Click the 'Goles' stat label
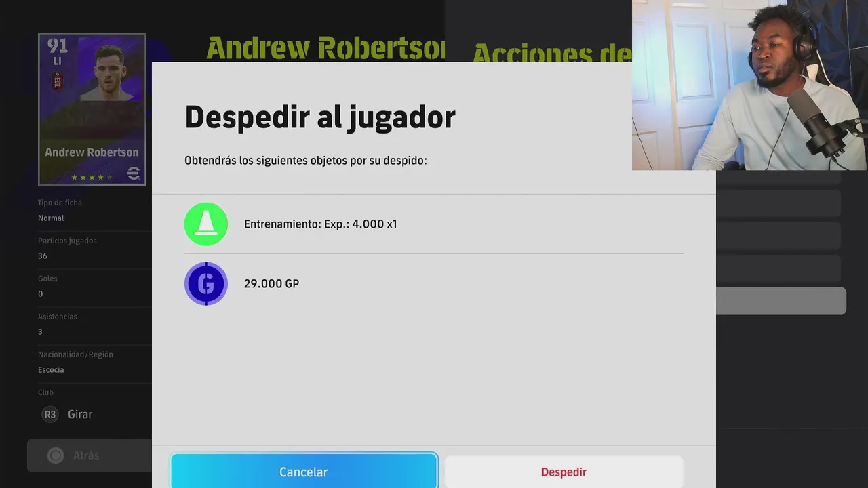 click(x=47, y=279)
